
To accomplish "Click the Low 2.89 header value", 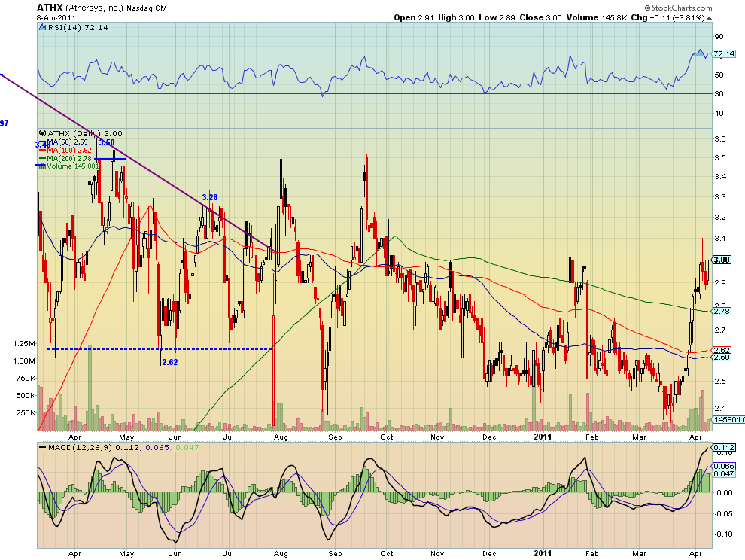I will coord(497,17).
